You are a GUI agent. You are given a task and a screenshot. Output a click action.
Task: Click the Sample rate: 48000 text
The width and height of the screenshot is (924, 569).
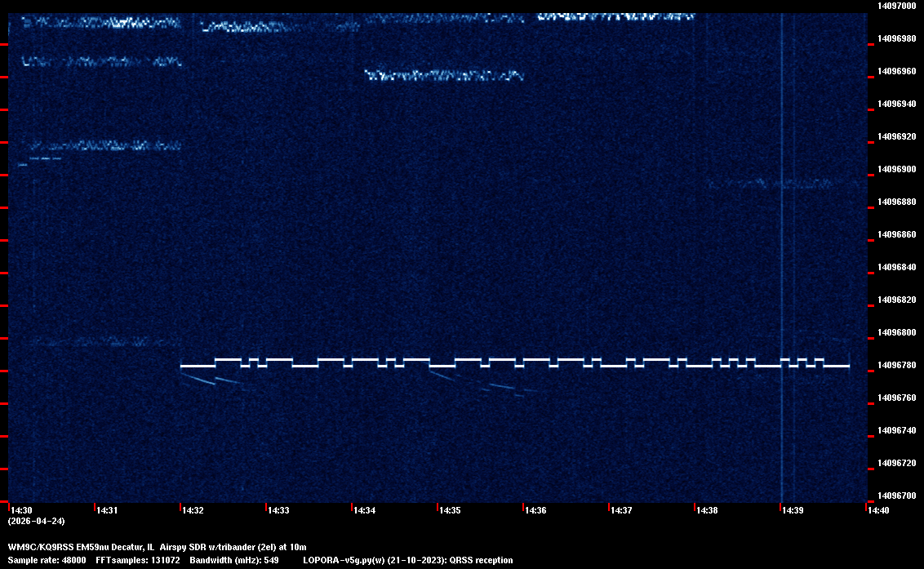click(47, 560)
